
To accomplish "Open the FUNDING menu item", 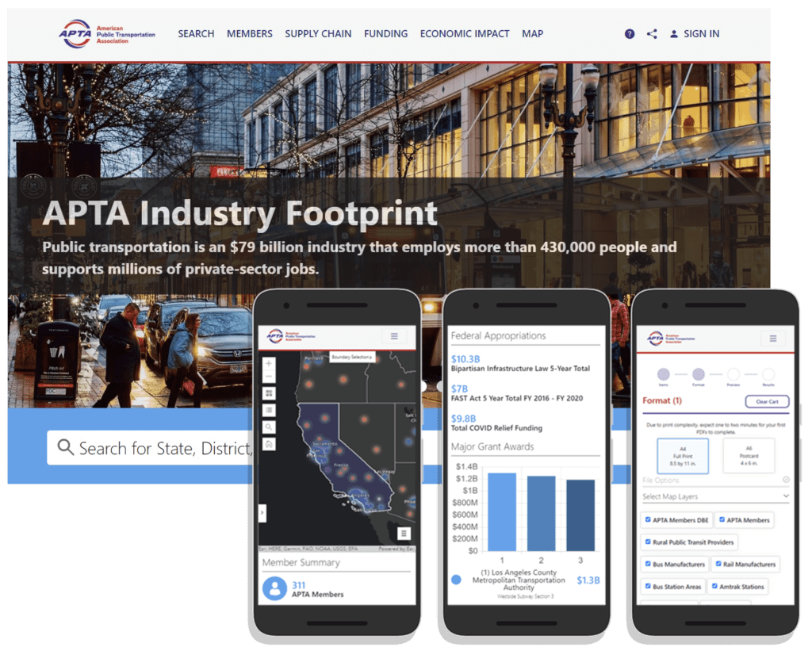I will pyautogui.click(x=386, y=33).
